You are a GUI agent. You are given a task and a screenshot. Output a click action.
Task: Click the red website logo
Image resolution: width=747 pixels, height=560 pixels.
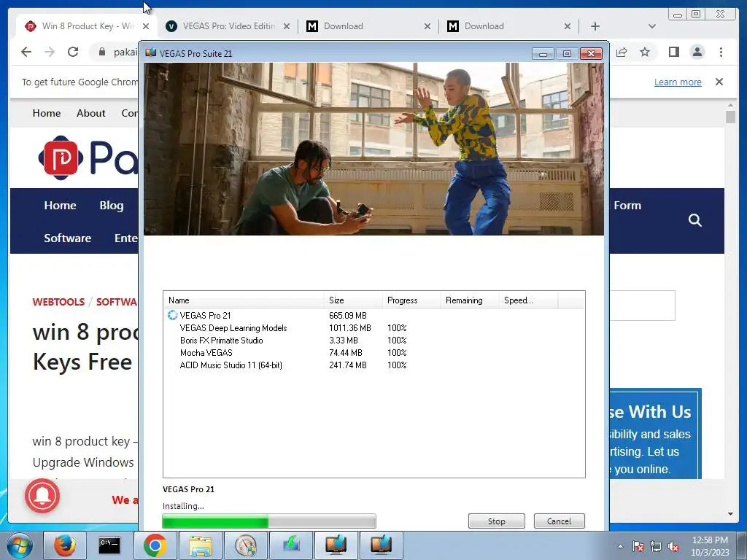pyautogui.click(x=61, y=158)
